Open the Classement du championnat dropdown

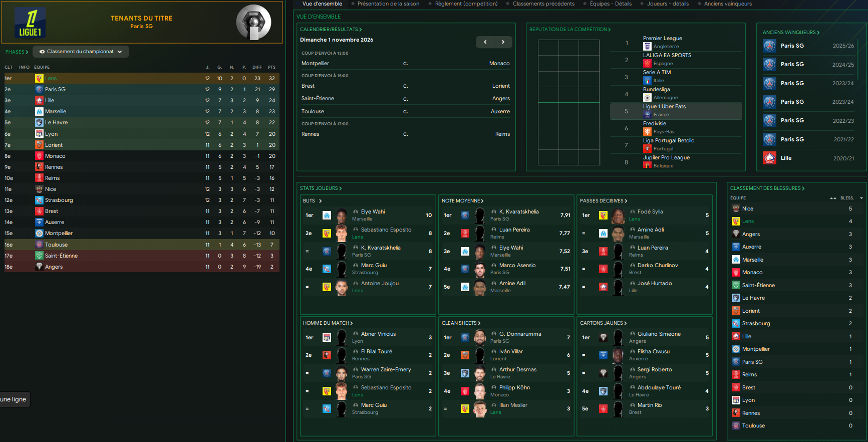81,52
